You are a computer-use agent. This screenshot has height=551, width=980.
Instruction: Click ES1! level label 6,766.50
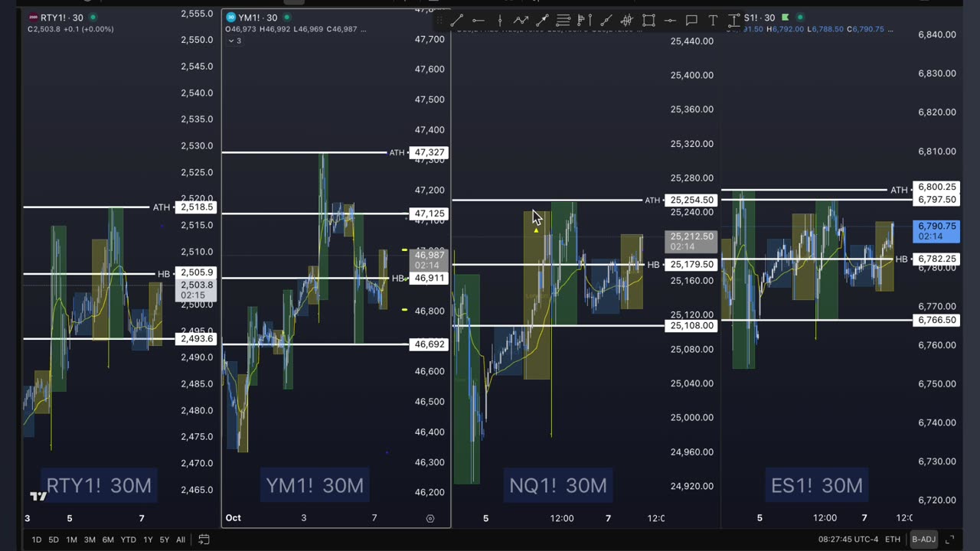[x=937, y=320]
